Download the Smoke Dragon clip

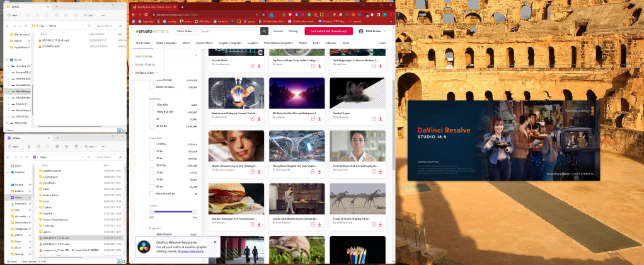(x=381, y=119)
